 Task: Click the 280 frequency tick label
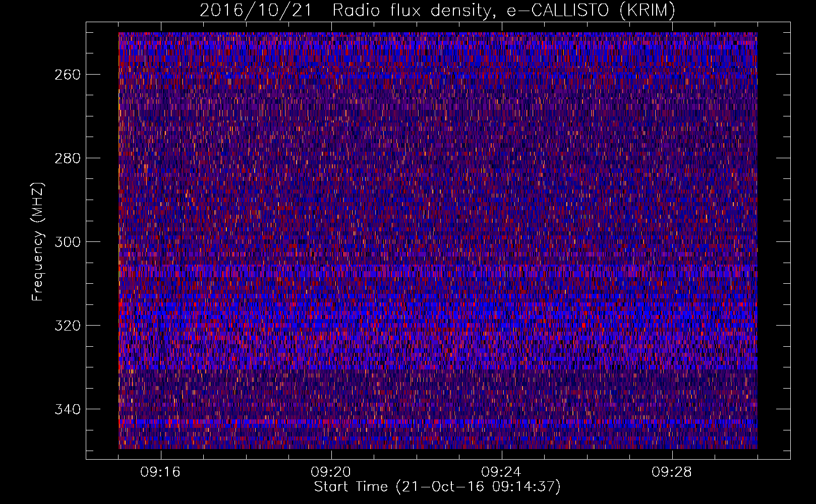[x=67, y=158]
